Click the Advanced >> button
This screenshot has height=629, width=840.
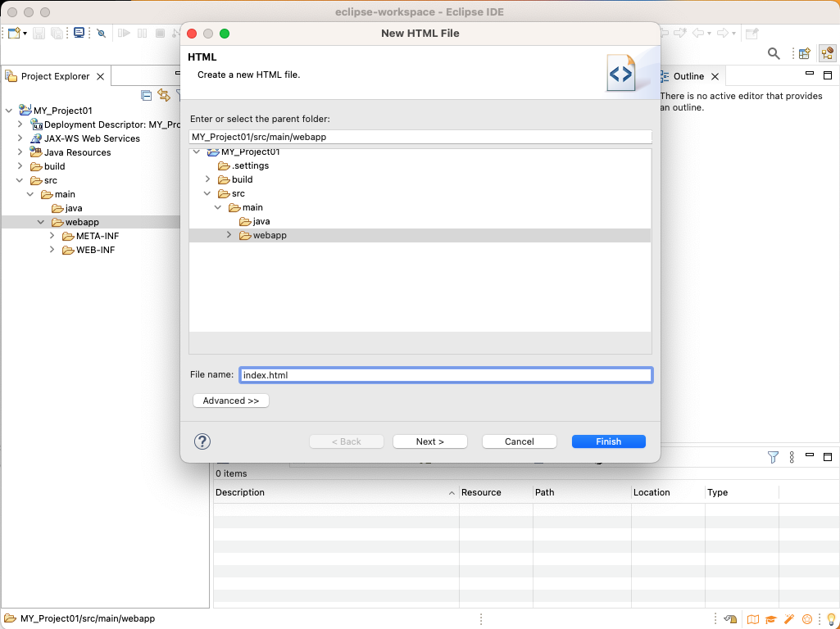pyautogui.click(x=231, y=400)
